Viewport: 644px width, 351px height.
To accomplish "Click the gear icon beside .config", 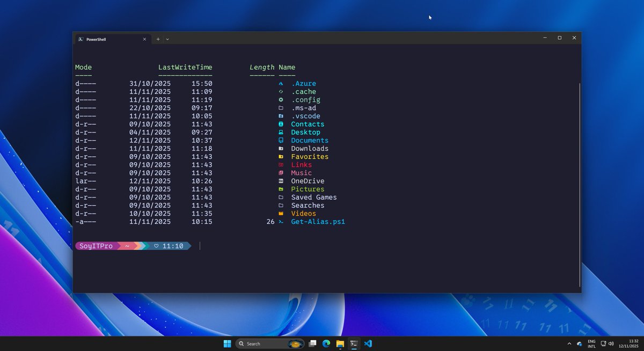I will click(x=280, y=100).
